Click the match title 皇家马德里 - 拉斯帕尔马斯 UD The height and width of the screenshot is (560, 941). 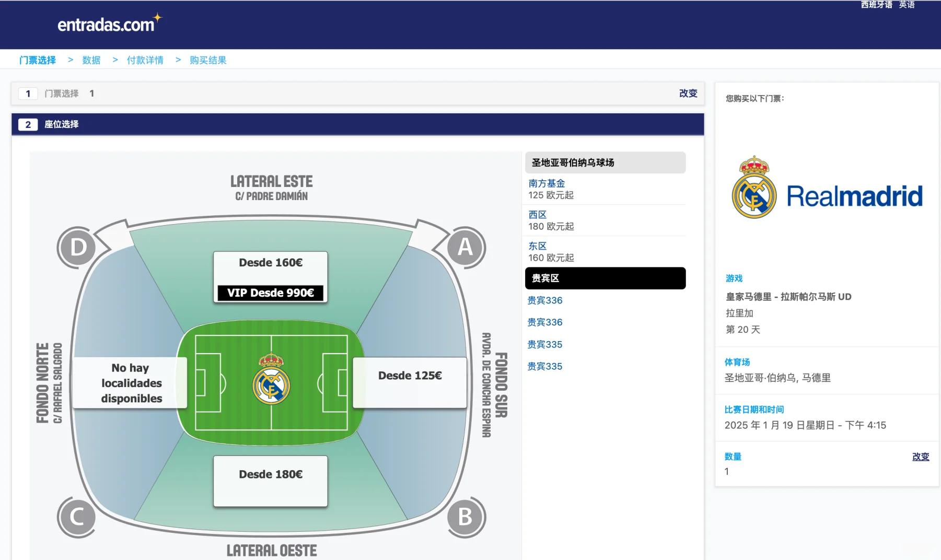pyautogui.click(x=788, y=297)
